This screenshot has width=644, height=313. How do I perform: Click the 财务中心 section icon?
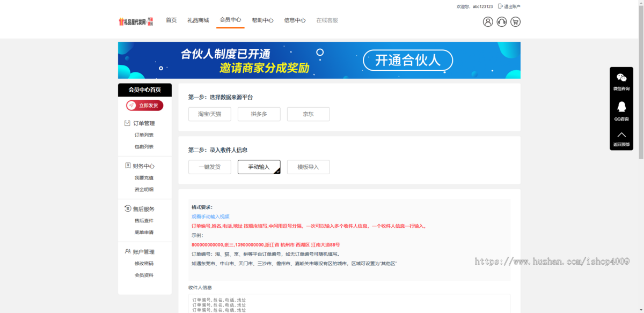(128, 166)
